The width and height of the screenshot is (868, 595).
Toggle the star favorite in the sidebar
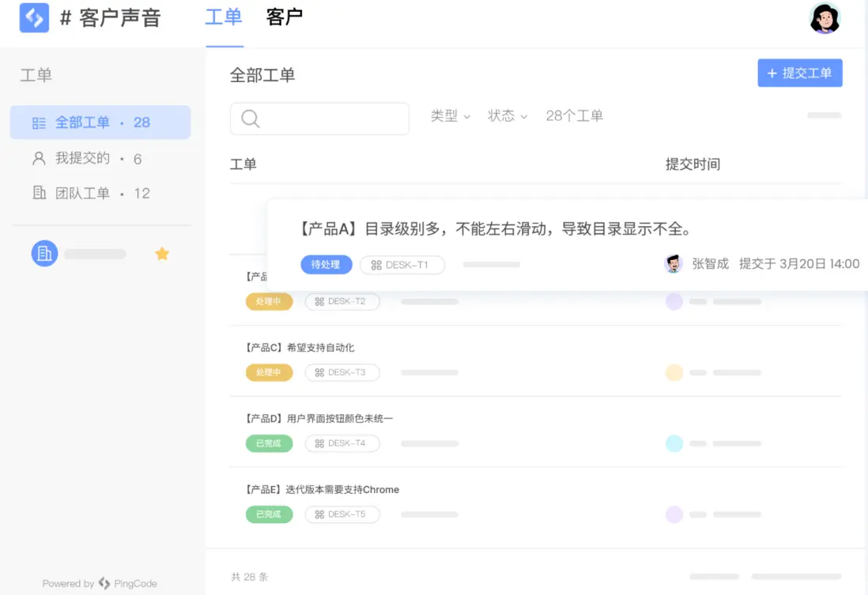tap(162, 253)
